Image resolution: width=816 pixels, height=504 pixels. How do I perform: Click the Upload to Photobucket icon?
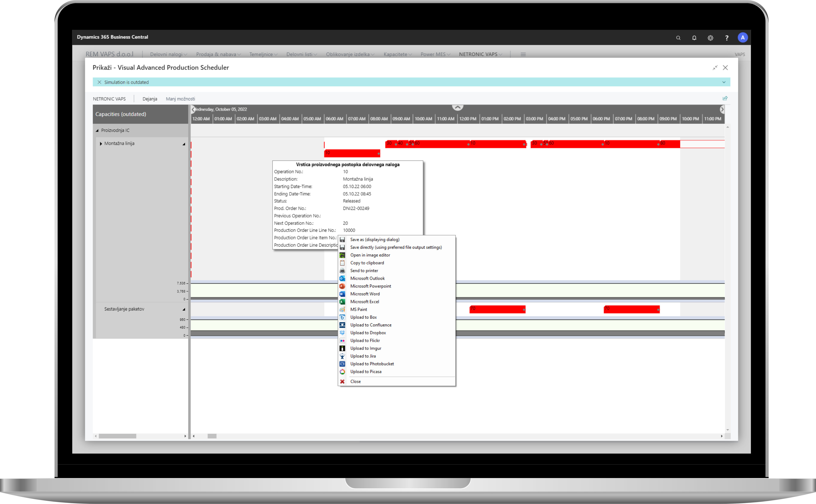pyautogui.click(x=342, y=364)
